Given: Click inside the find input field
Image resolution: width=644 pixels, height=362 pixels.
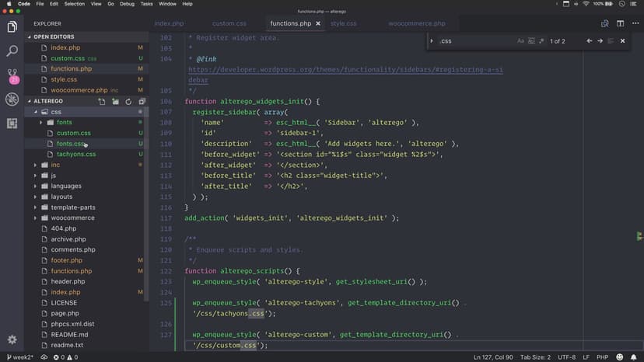Looking at the screenshot, I should pyautogui.click(x=474, y=41).
